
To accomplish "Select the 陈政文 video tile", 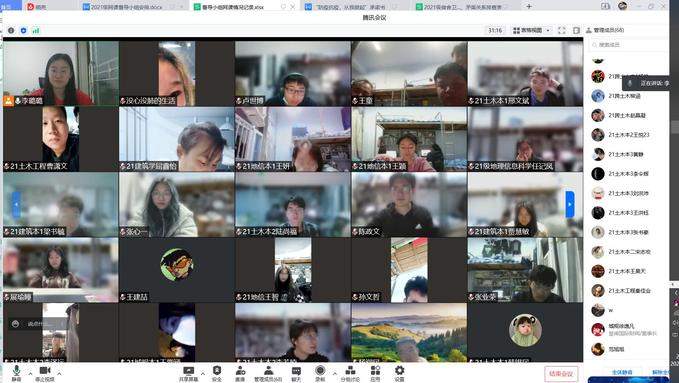I will [409, 204].
